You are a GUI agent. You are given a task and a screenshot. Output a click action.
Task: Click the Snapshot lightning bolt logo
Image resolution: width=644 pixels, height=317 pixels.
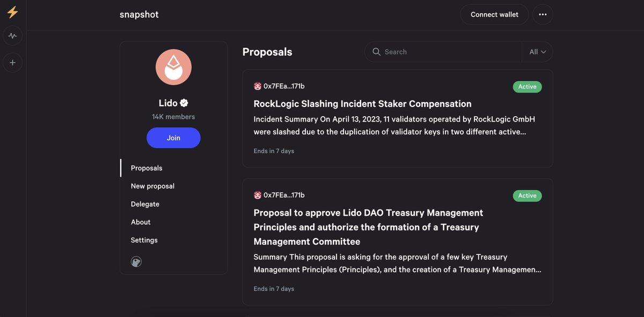coord(12,12)
